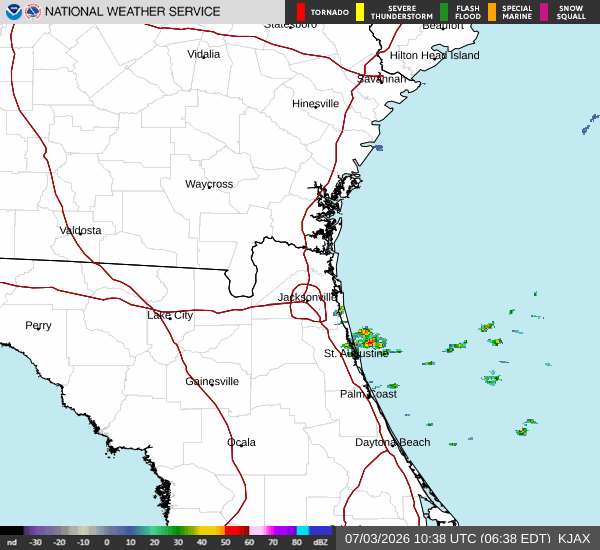600x550 pixels.
Task: Click the Ocala city label
Action: [241, 442]
